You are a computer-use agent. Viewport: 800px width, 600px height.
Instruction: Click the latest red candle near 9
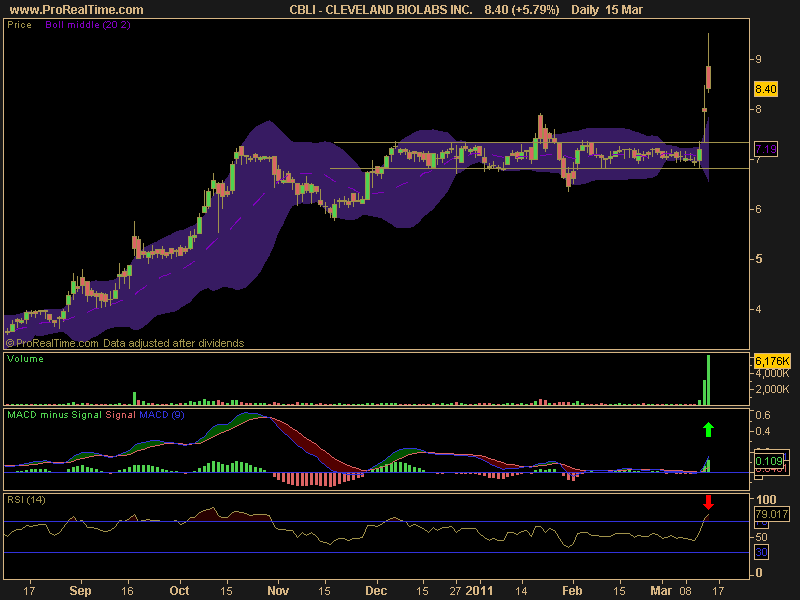click(x=709, y=77)
